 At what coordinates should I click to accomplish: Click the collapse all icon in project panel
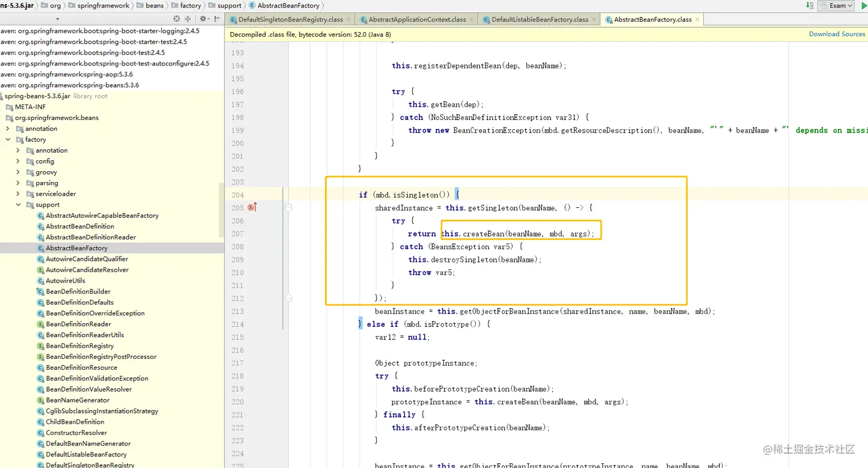click(188, 19)
